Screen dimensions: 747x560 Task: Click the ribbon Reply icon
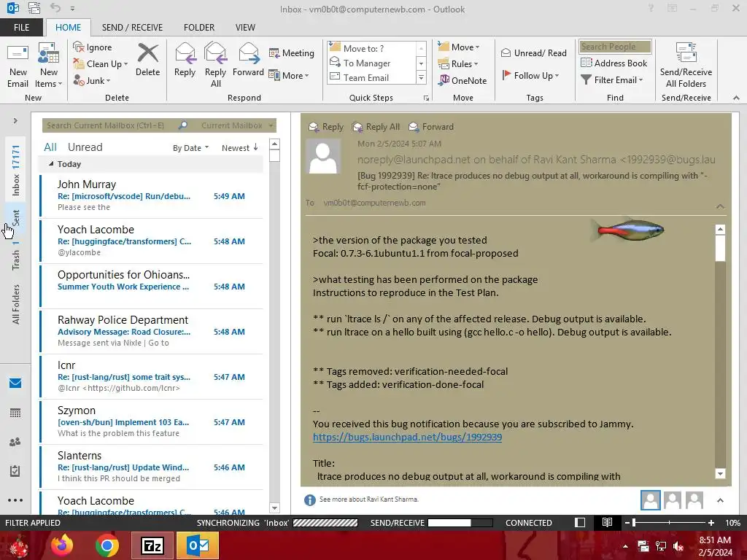coord(185,60)
